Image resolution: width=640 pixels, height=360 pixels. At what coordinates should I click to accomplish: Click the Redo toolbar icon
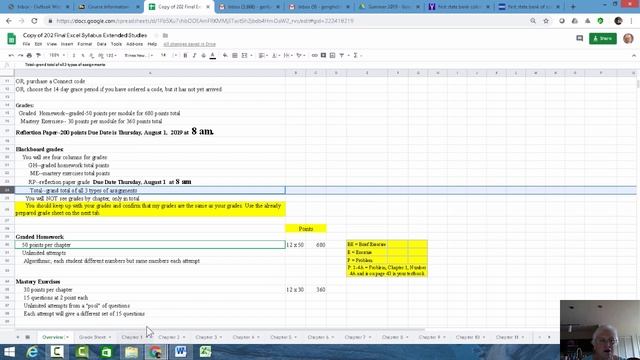coord(20,56)
